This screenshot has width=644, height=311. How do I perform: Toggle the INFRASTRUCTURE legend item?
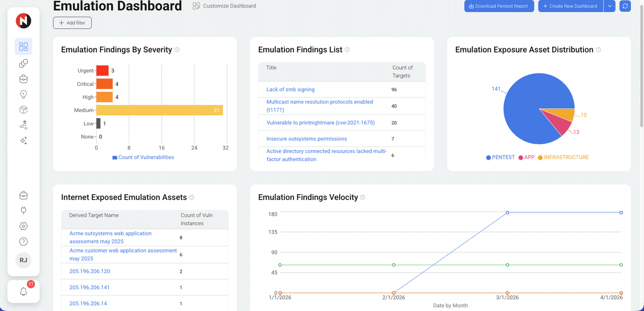563,158
